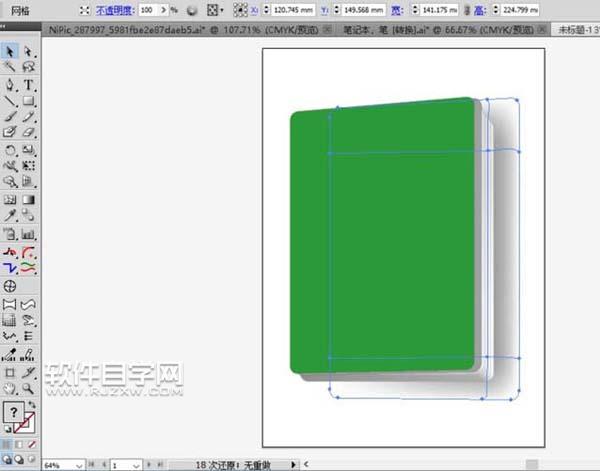
Task: Select the Perspective Grid tool
Action: point(29,181)
